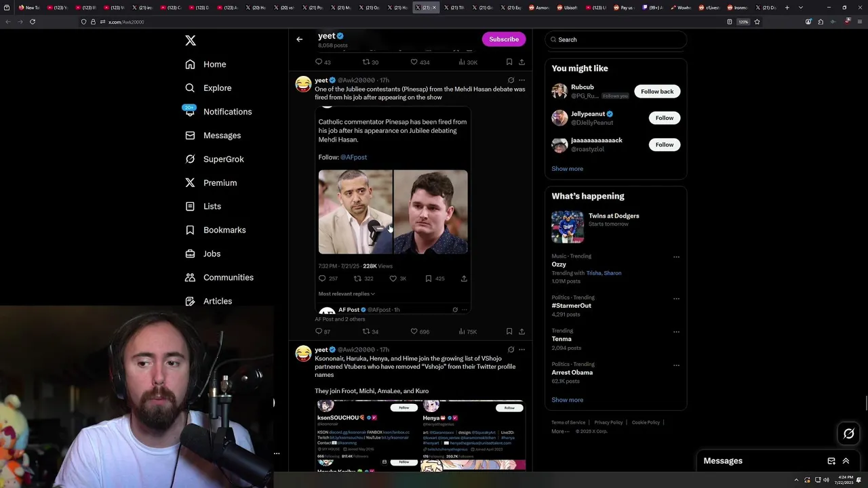Open Messages in the sidebar
The height and width of the screenshot is (488, 868).
tap(213, 136)
